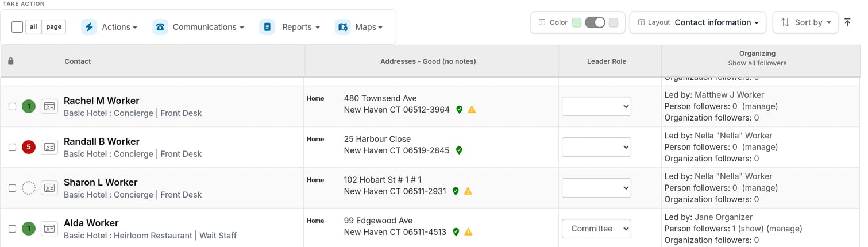
Task: Tick the checkbox for Alda Worker
Action: click(x=12, y=229)
